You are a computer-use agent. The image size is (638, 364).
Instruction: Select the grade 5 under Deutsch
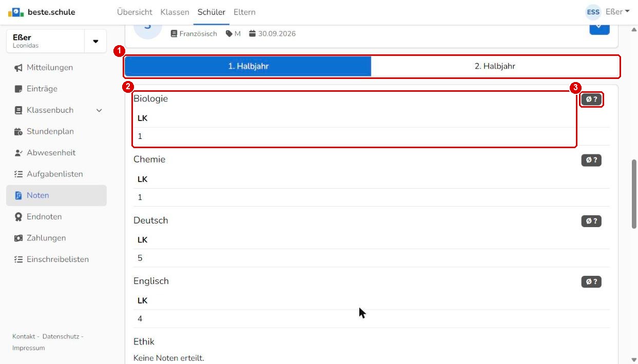pyautogui.click(x=140, y=258)
